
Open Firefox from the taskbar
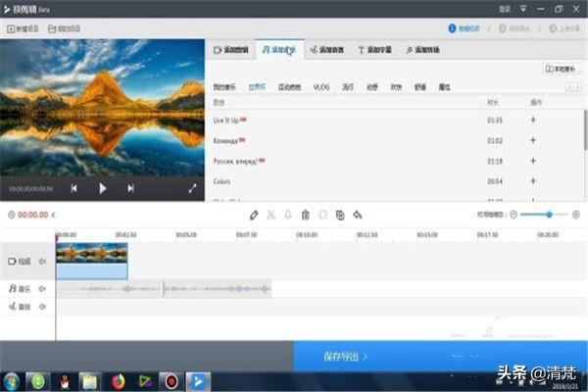point(118,382)
